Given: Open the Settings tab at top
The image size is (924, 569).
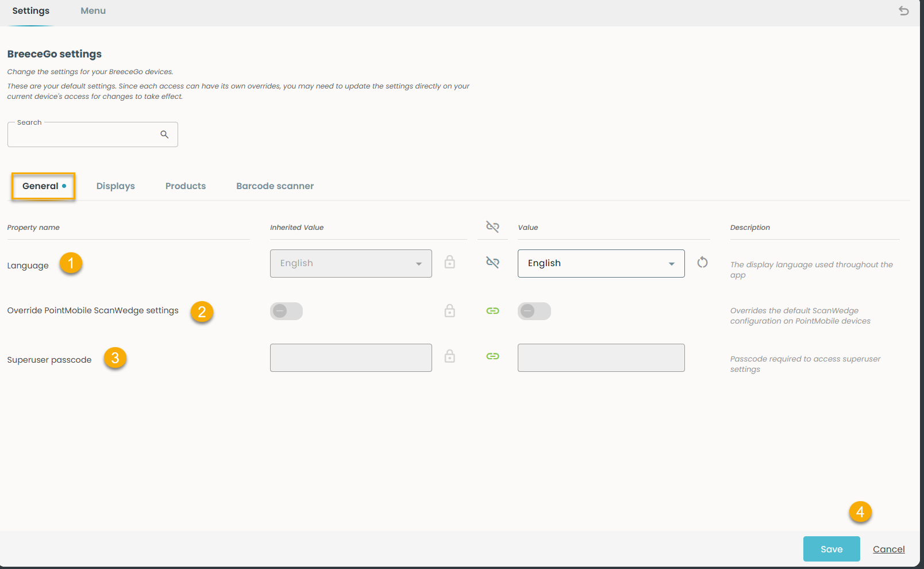Looking at the screenshot, I should pyautogui.click(x=31, y=11).
